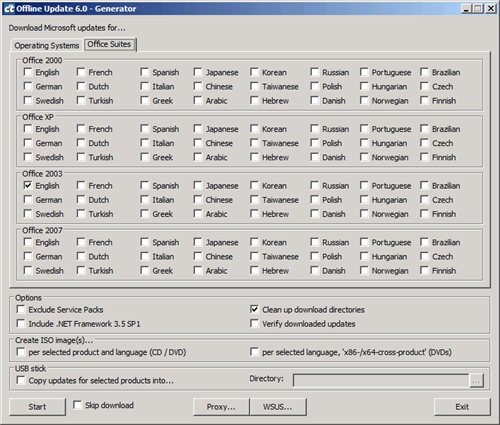The image size is (500, 425).
Task: Create ISO per selected product and language
Action: (x=21, y=352)
